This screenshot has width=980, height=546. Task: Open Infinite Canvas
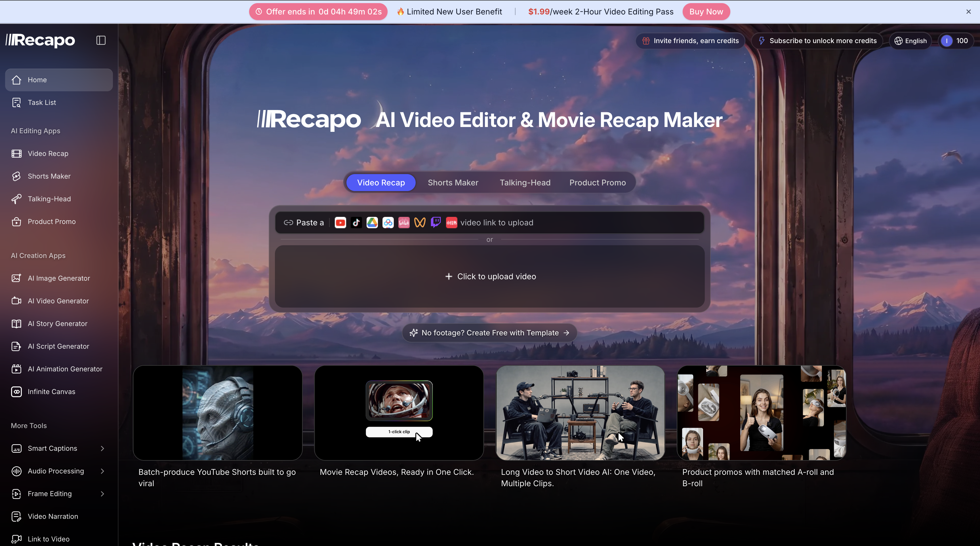pos(59,391)
